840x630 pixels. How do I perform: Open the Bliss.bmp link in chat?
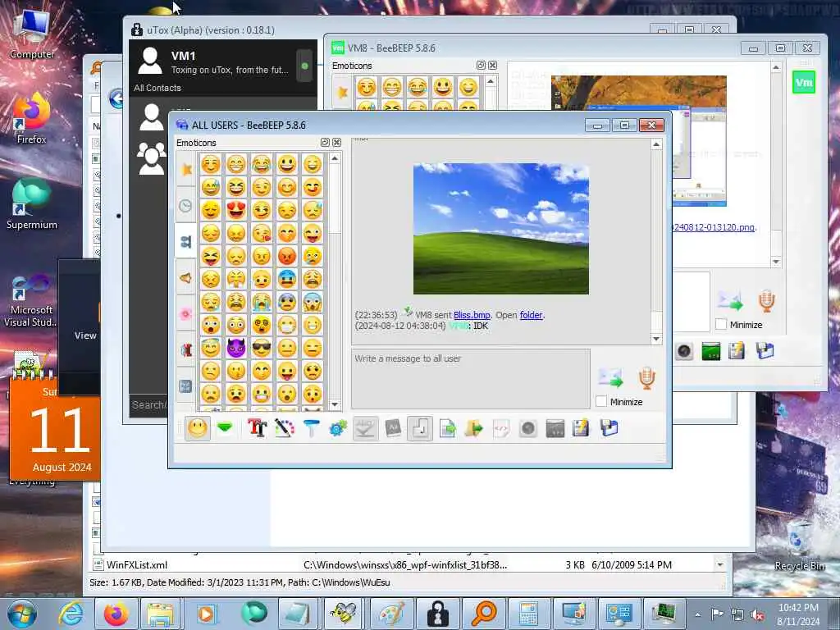click(x=472, y=315)
